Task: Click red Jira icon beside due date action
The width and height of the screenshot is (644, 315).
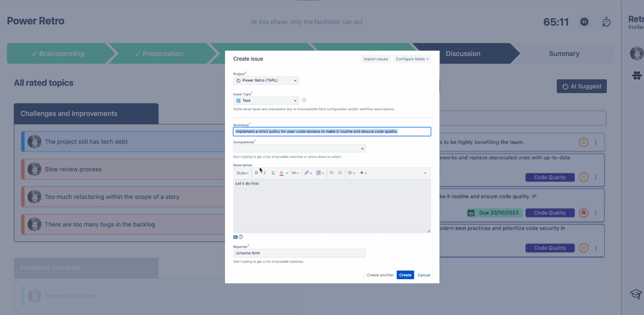Action: [x=583, y=213]
